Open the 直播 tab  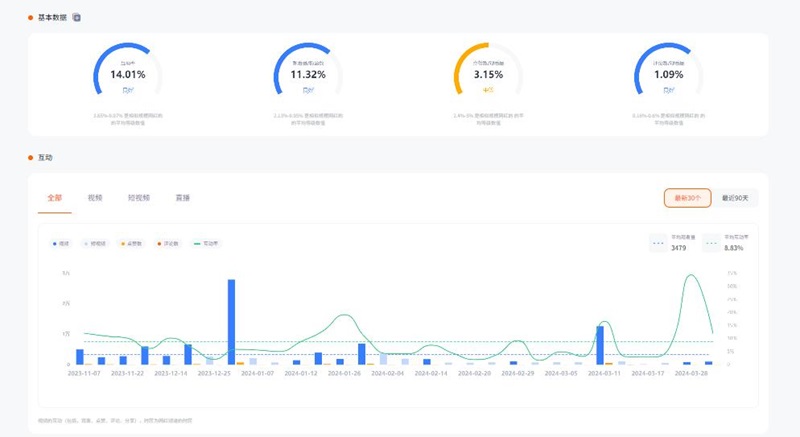click(x=182, y=198)
